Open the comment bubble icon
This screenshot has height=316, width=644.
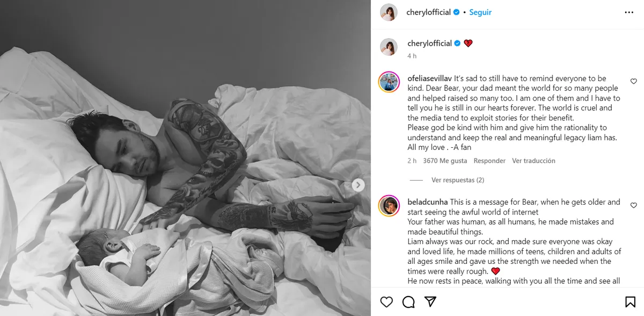point(408,301)
